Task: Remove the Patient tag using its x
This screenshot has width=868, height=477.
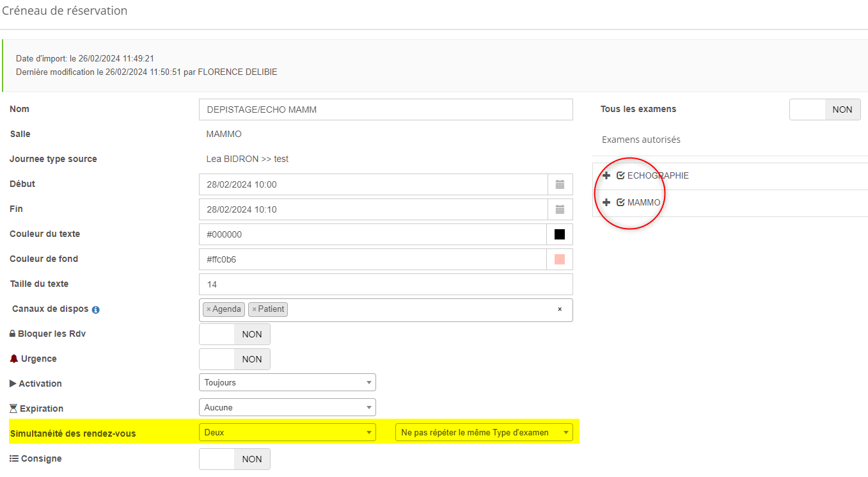Action: (254, 309)
